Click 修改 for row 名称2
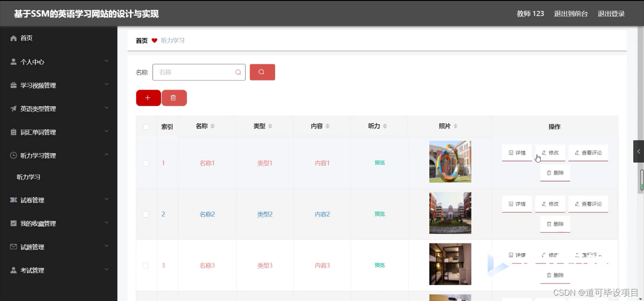 point(550,204)
